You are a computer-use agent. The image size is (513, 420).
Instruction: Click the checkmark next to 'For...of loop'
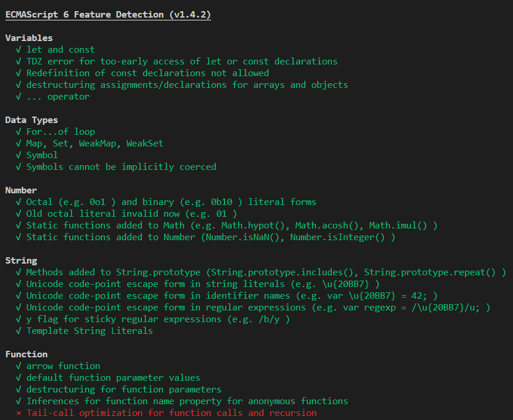click(19, 132)
